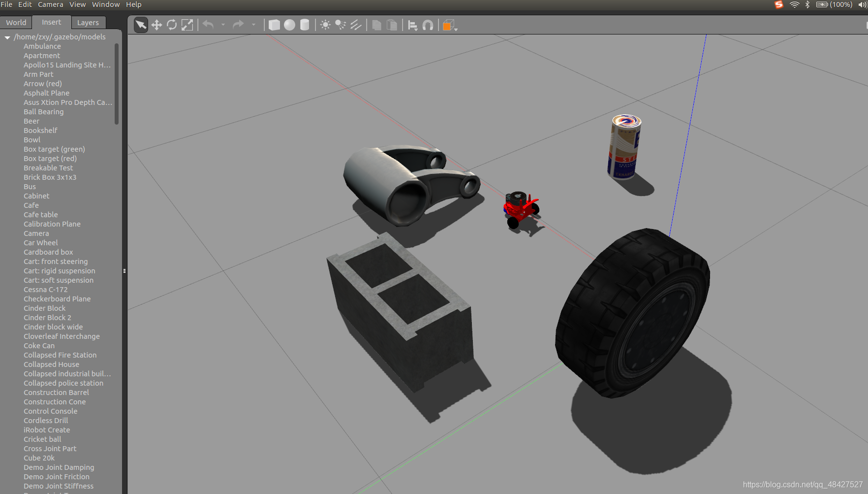Select Ambulance from model list
The width and height of the screenshot is (868, 494).
click(42, 46)
